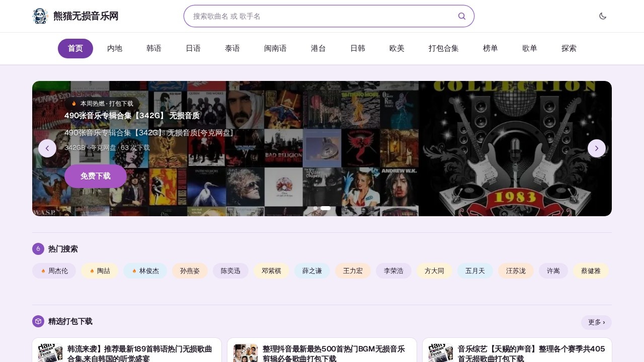Select the 首页 nav tab
Viewport: 644px width, 362px height.
point(75,48)
